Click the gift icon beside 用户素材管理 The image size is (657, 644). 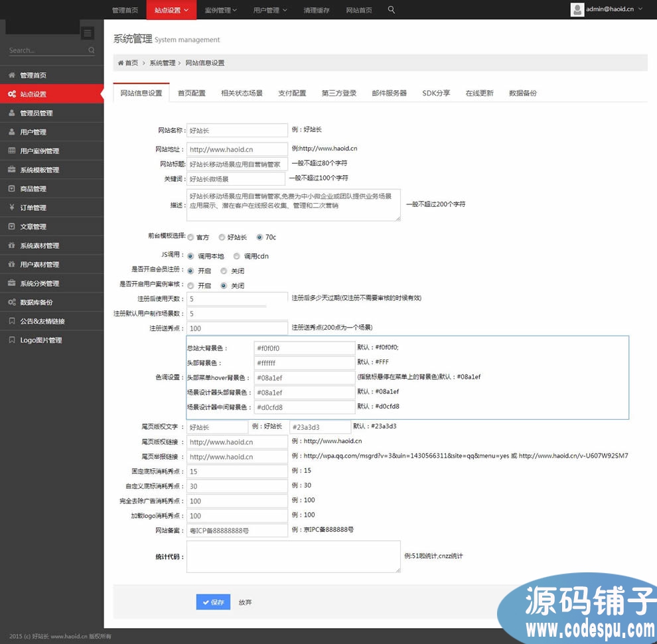point(12,264)
